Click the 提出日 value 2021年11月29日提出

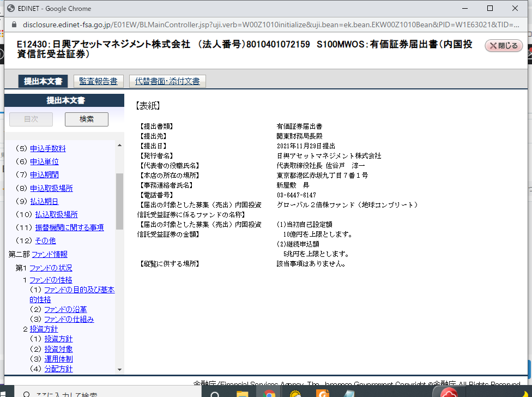point(306,146)
